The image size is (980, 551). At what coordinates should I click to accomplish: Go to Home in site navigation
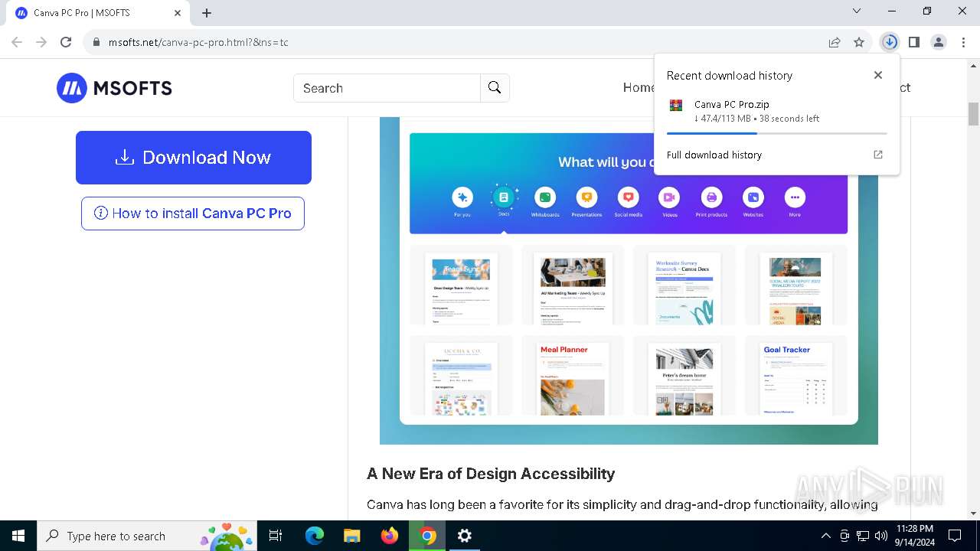coord(639,87)
